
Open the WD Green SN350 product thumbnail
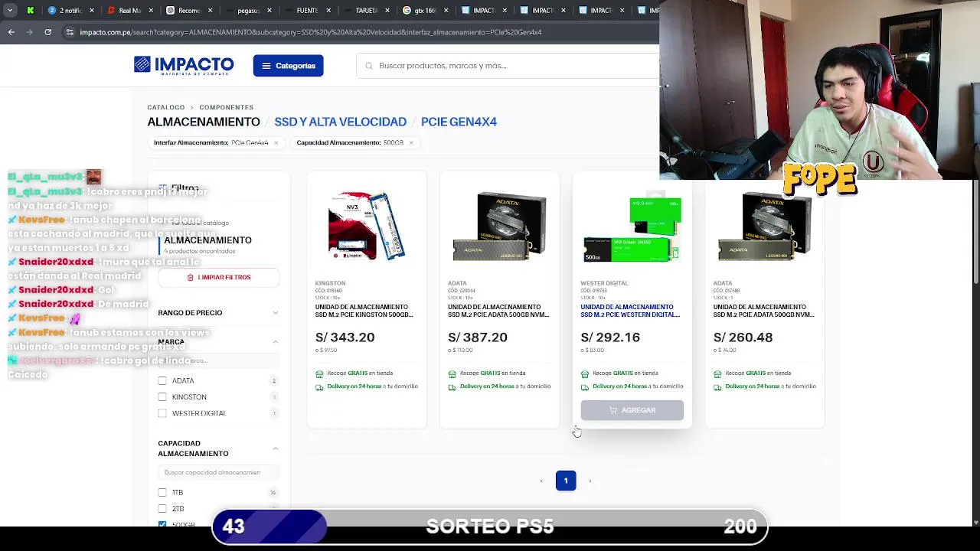(632, 228)
